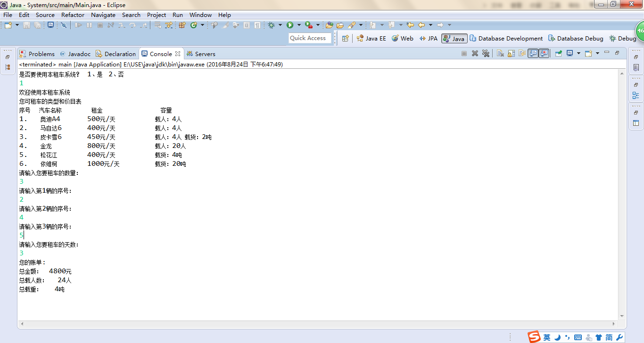Viewport: 644px width, 343px height.
Task: Click the Back navigation arrow icon
Action: [421, 25]
